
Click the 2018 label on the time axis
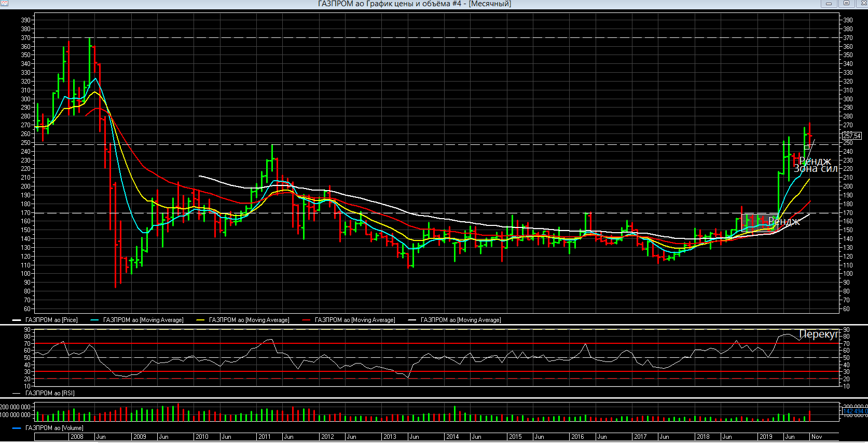click(703, 437)
